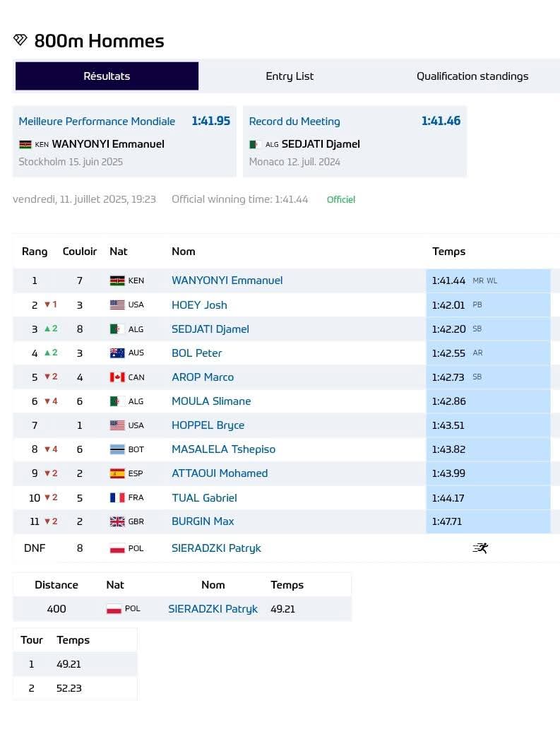Screen dimensions: 560x744
Task: Click SEDJATI Djamel name in results table
Action: 210,329
